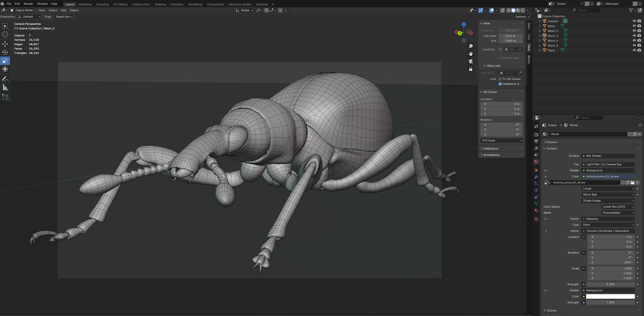Uncheck the Camera to View checkbox

tap(500, 84)
